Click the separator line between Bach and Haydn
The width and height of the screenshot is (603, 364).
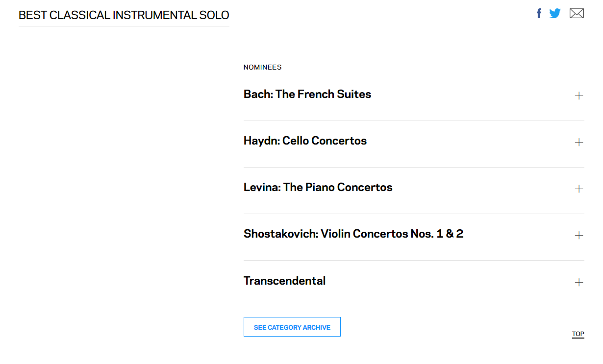click(413, 121)
